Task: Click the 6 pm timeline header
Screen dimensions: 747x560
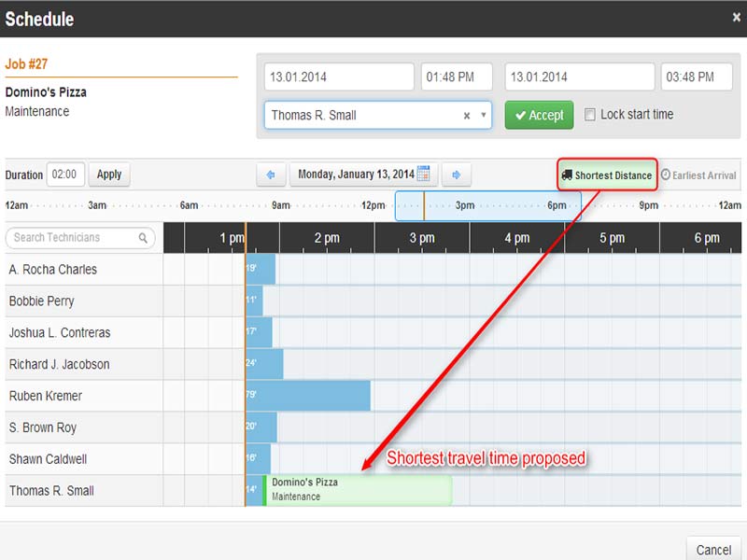Action: [707, 238]
